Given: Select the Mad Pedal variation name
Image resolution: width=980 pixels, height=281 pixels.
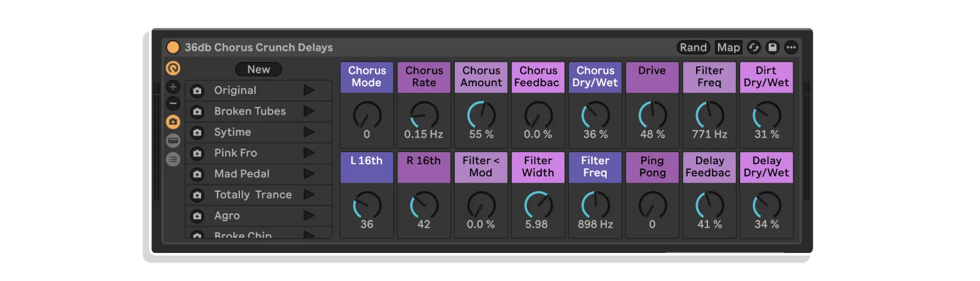Looking at the screenshot, I should point(242,174).
